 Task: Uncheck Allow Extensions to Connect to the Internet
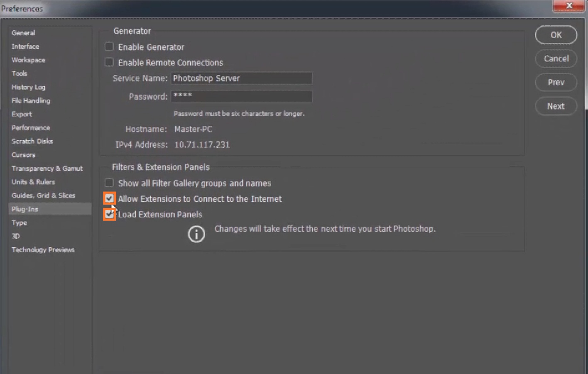click(109, 198)
